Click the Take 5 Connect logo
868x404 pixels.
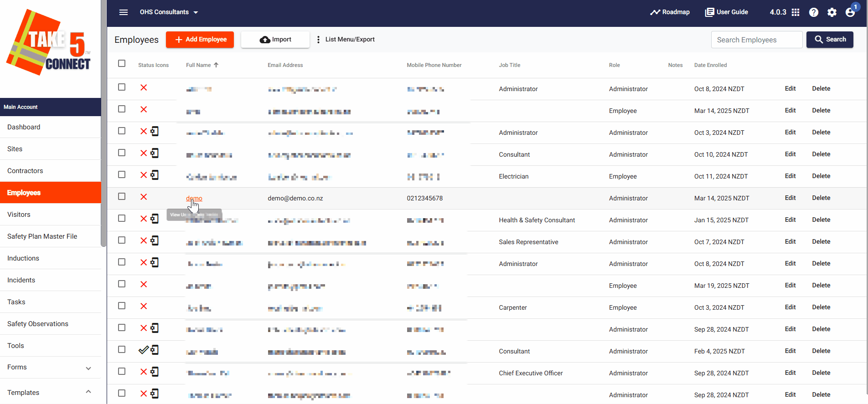click(x=48, y=42)
